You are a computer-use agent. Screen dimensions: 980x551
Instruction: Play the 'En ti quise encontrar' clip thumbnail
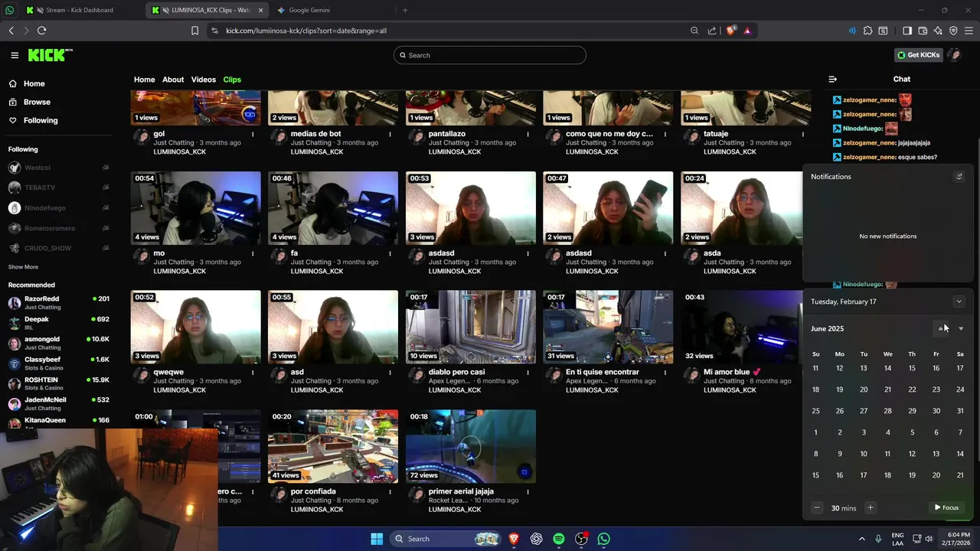coord(608,327)
